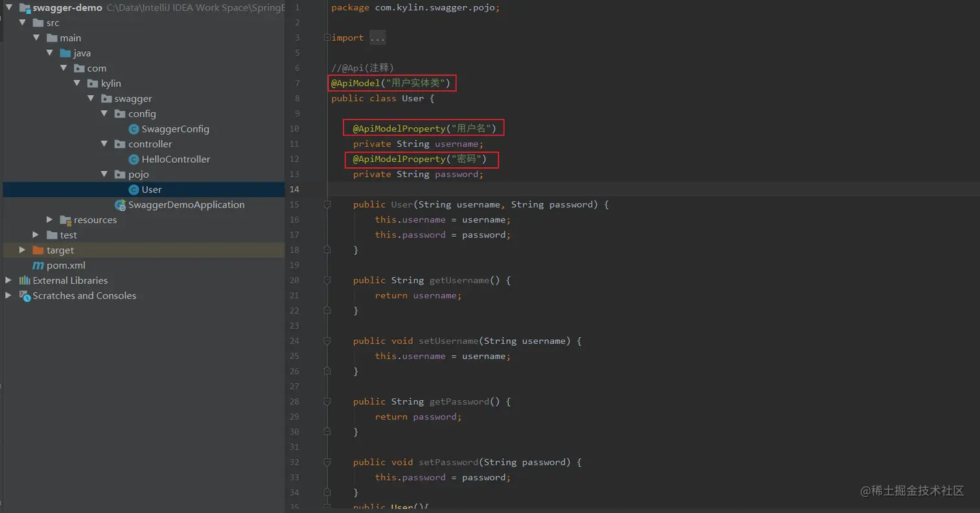Click the Maven pom.xml file icon
Screen dimensions: 980x513
tap(38, 265)
